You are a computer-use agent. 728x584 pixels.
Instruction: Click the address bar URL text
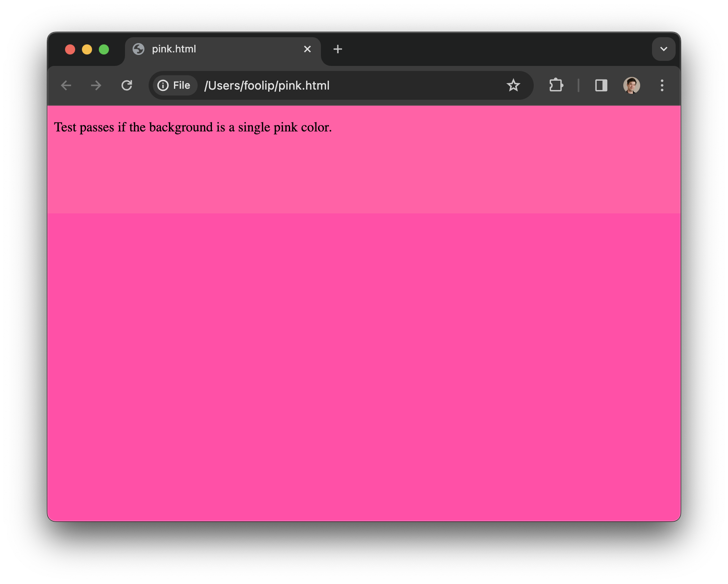(267, 86)
